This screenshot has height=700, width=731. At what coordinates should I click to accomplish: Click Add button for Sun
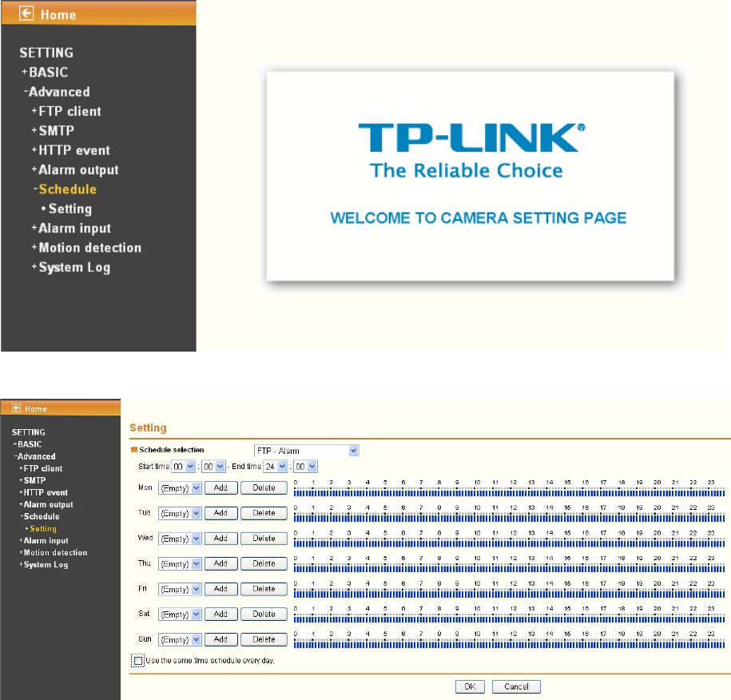221,639
